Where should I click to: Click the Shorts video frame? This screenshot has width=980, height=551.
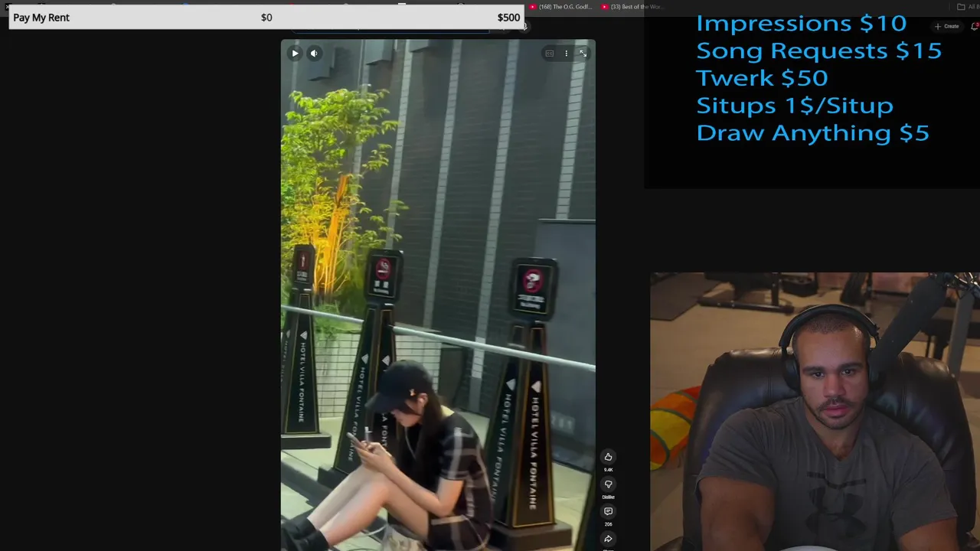point(438,295)
